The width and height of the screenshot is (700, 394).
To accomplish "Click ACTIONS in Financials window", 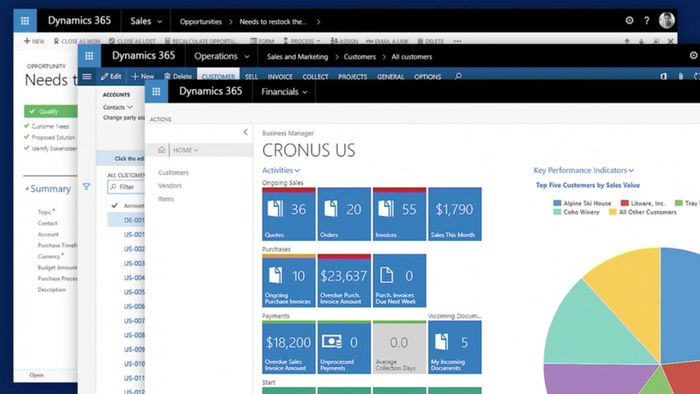I will (161, 120).
